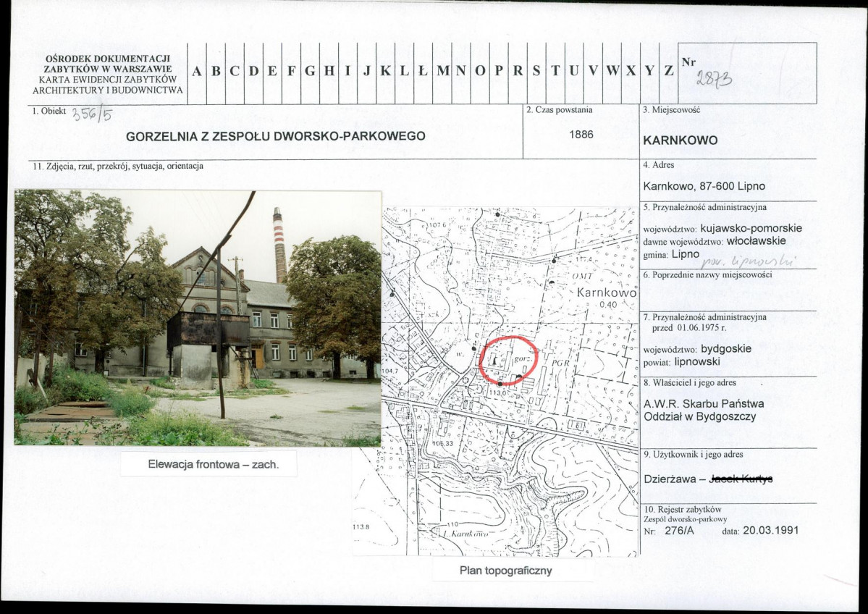Click the Elewacja frontowa – zach. caption

[213, 465]
